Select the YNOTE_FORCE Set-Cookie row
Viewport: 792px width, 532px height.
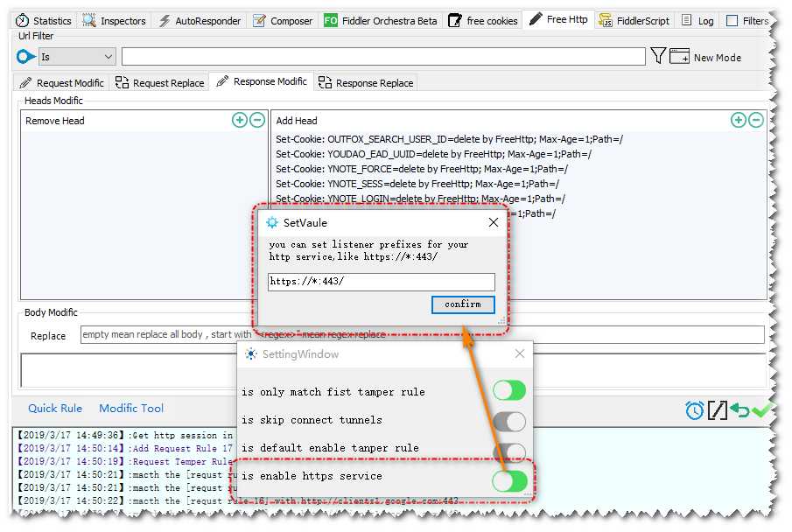(422, 169)
